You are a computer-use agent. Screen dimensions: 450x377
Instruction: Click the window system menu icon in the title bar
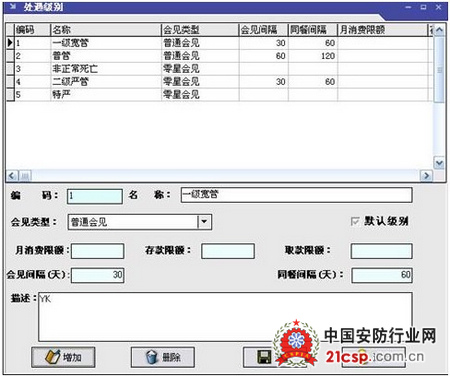(x=13, y=6)
